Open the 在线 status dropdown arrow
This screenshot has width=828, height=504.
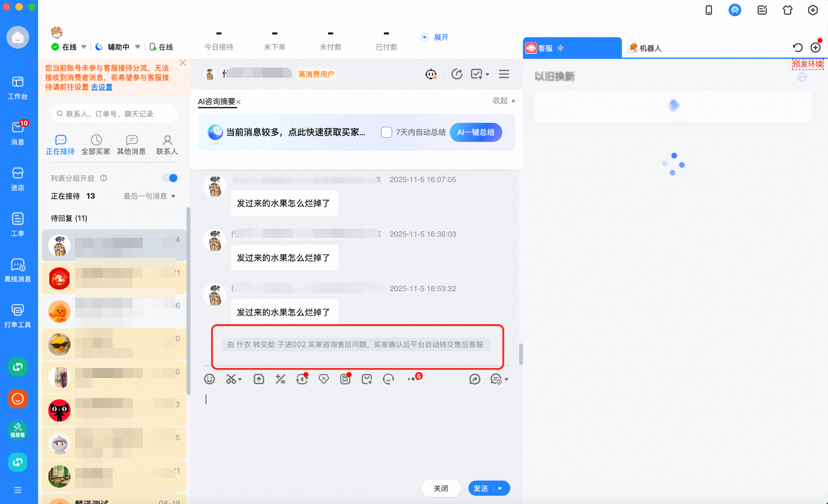click(83, 47)
